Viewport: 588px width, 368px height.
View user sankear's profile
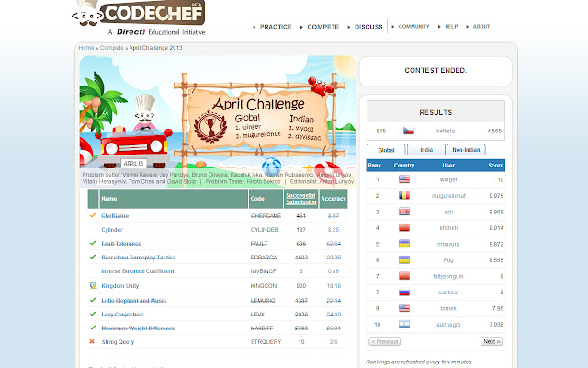coord(448,293)
